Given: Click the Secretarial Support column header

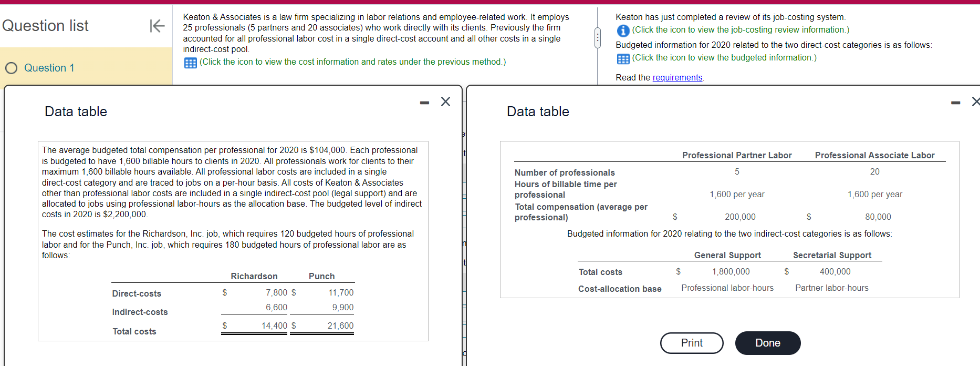Looking at the screenshot, I should [x=832, y=255].
